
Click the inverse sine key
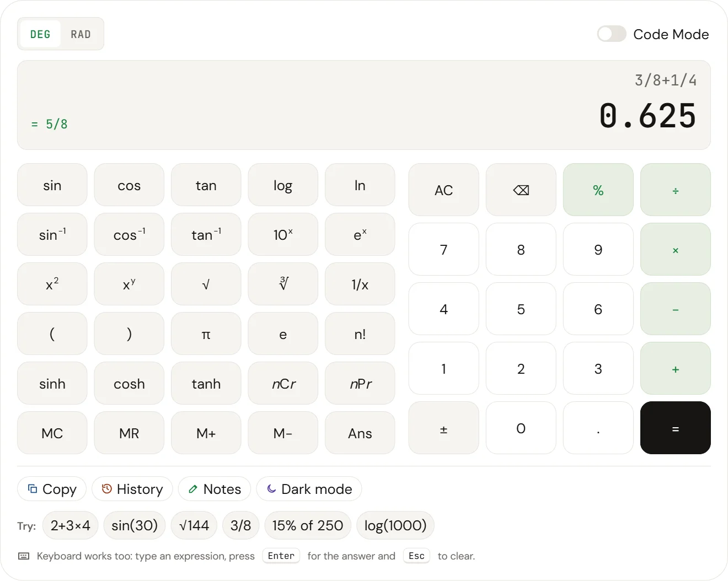[x=52, y=234]
